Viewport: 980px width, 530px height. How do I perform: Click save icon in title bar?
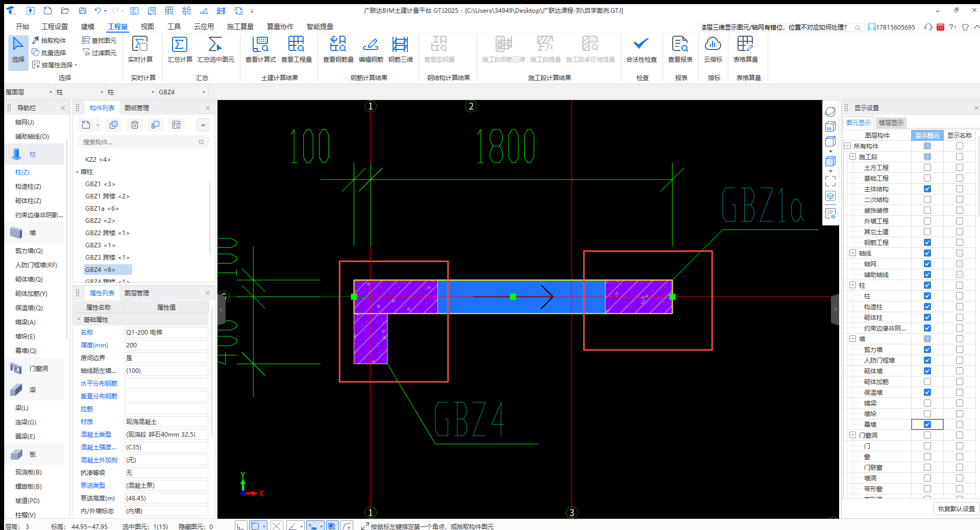(82, 10)
